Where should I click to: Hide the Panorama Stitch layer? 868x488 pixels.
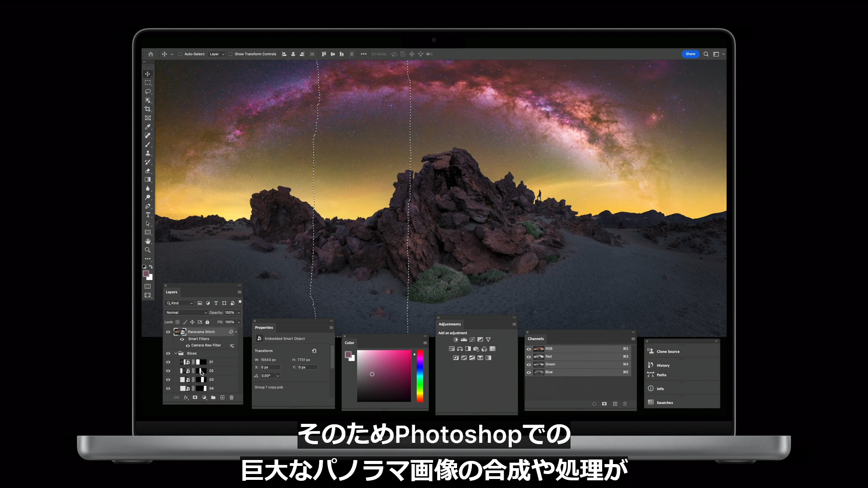click(168, 332)
